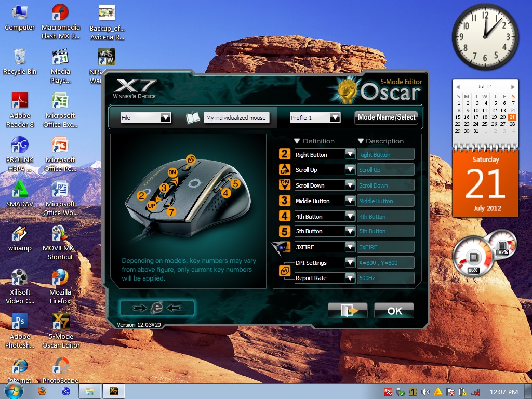Open Windows Explorer folder taskbar button
Image resolution: width=532 pixels, height=399 pixels.
pos(89,392)
